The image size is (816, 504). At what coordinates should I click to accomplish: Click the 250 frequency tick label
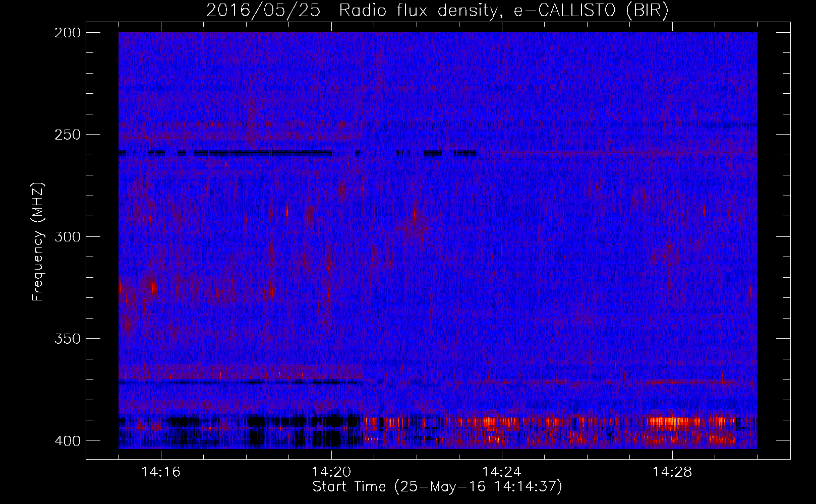(67, 135)
